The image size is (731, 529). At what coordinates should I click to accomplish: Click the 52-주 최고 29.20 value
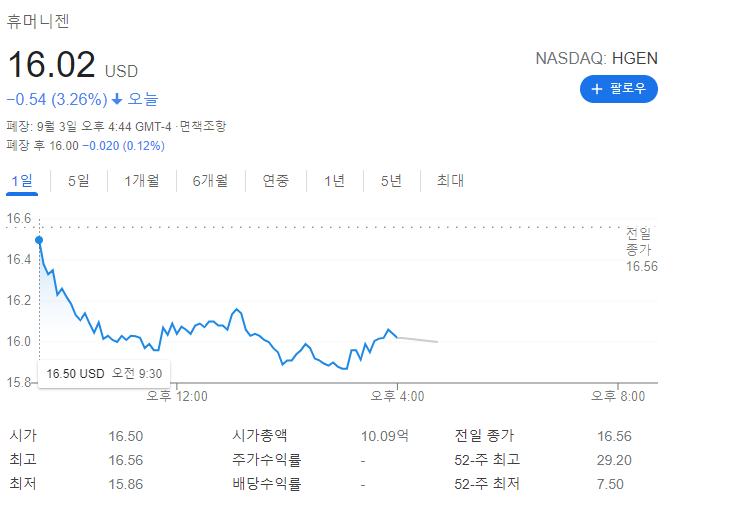tap(614, 460)
